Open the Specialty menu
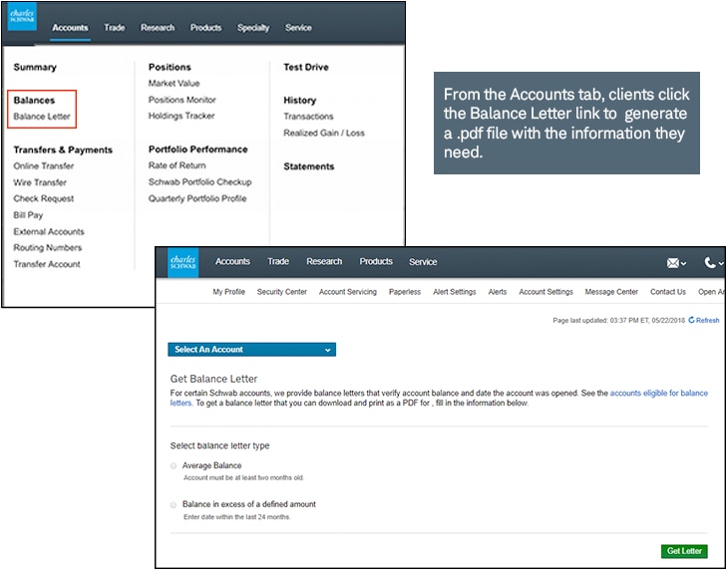 point(253,28)
